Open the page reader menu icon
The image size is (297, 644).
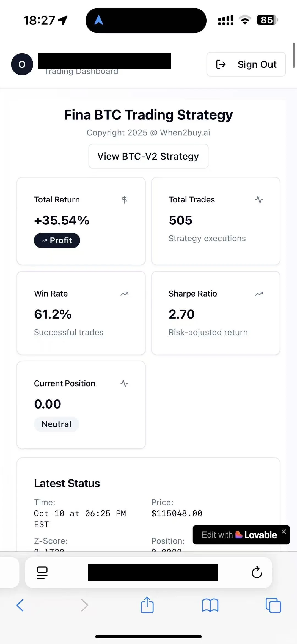click(42, 572)
